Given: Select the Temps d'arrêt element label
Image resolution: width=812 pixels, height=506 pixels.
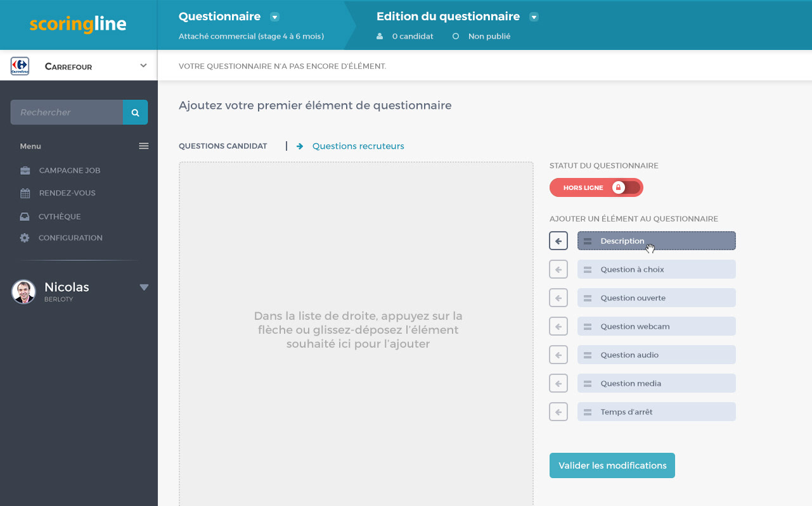Looking at the screenshot, I should [x=626, y=412].
